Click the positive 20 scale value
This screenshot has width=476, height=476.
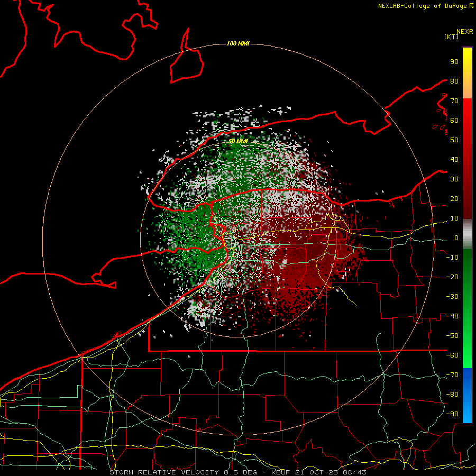point(454,199)
